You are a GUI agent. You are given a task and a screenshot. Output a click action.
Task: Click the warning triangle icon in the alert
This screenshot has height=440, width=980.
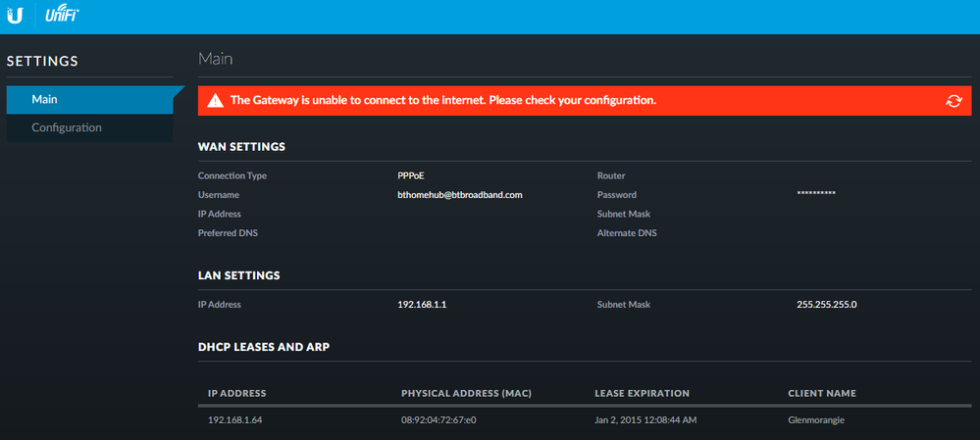tap(214, 101)
